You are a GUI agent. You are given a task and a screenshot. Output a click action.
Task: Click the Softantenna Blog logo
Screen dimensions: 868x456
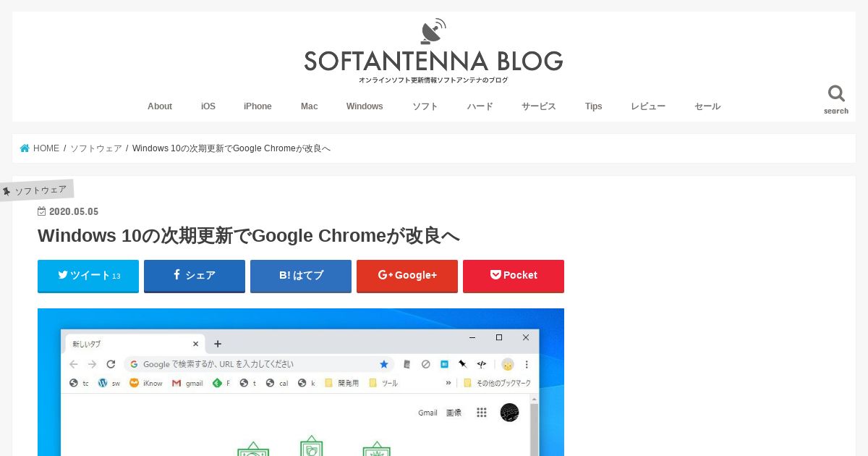[x=433, y=51]
